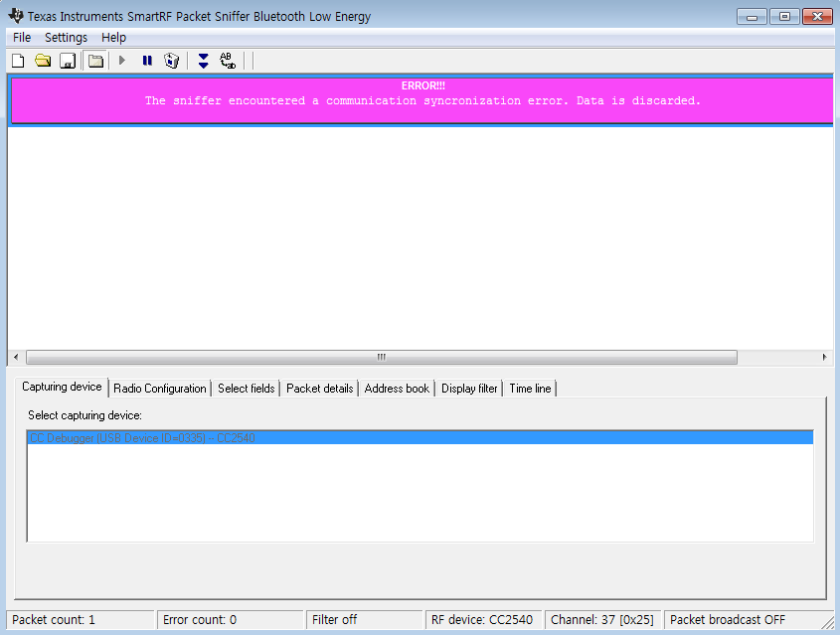This screenshot has width=840, height=635.
Task: Click the New capture file icon
Action: coord(18,61)
